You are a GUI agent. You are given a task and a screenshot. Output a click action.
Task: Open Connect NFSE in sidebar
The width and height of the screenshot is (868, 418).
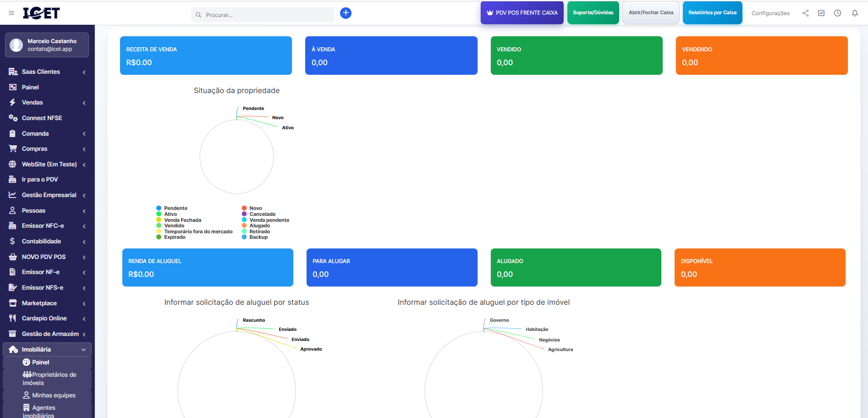(x=42, y=118)
